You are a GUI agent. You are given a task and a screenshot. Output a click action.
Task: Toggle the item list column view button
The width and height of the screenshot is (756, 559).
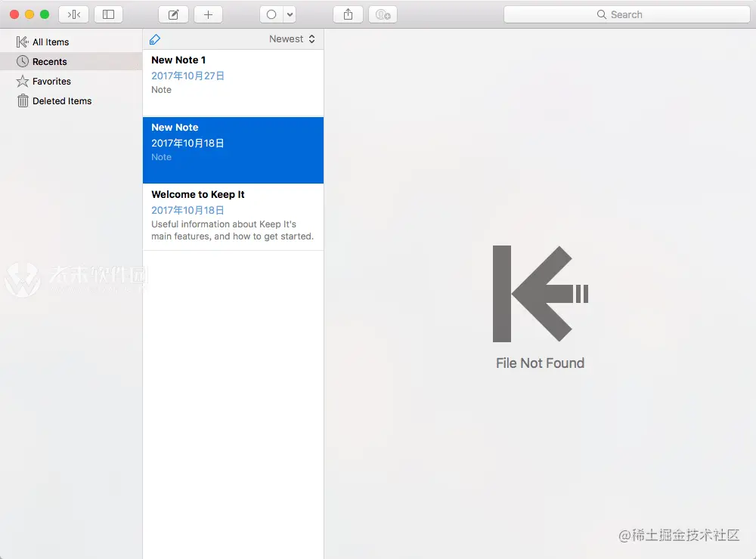tap(108, 14)
